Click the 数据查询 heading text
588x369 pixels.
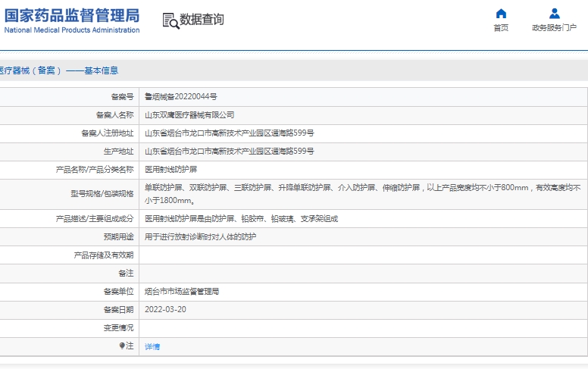point(202,20)
